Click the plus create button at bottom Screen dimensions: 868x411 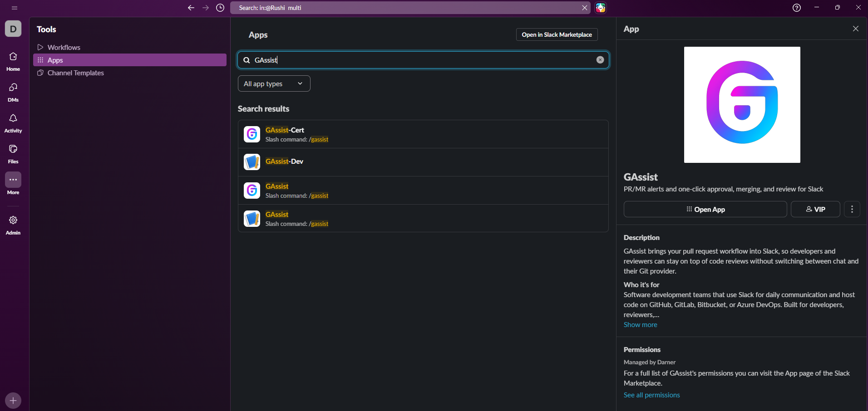(x=13, y=401)
